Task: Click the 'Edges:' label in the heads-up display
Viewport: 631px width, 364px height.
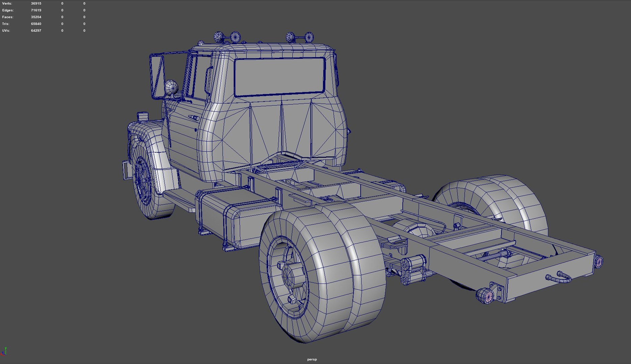Action: pyautogui.click(x=8, y=10)
